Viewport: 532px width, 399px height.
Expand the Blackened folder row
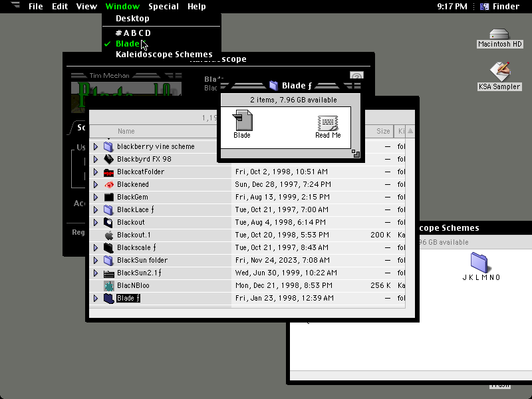tap(96, 185)
